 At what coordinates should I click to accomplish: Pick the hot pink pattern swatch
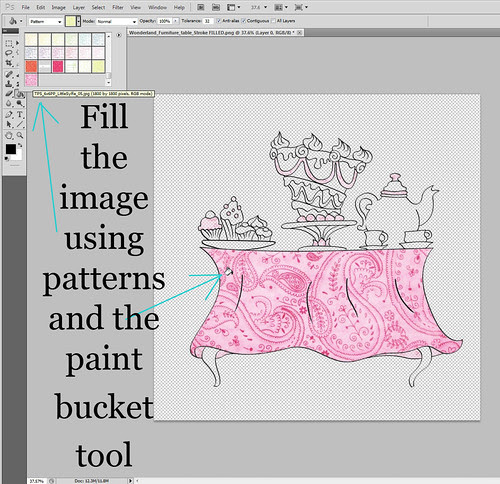pyautogui.click(x=58, y=66)
